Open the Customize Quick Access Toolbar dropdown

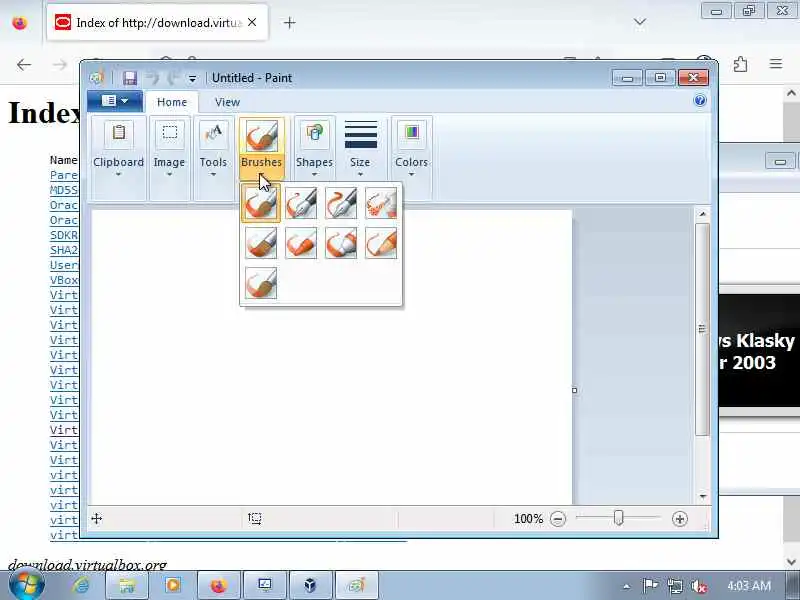tap(192, 79)
